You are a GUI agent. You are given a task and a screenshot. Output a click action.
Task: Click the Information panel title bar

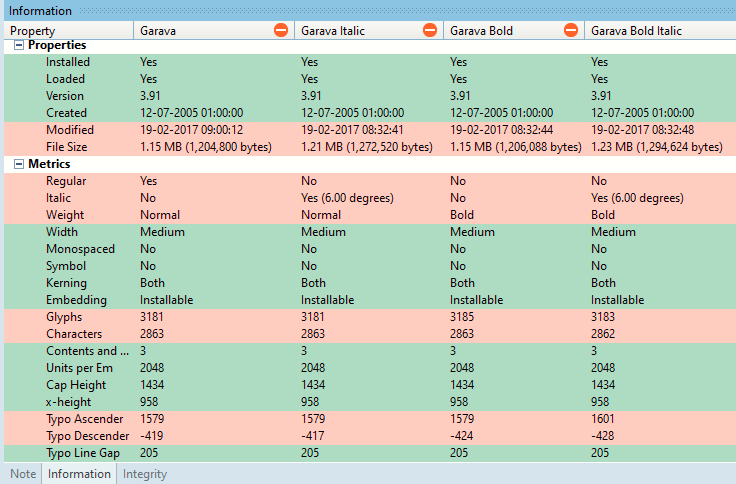tap(370, 10)
